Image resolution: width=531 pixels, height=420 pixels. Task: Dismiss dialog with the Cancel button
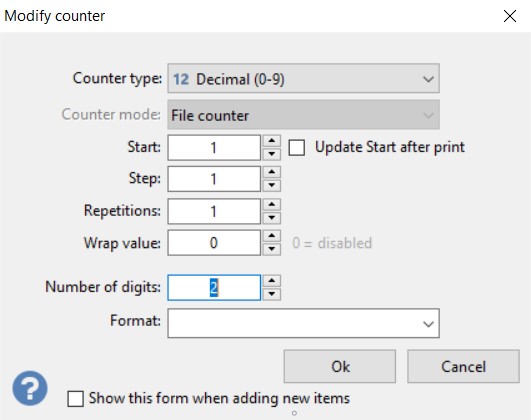pyautogui.click(x=463, y=366)
